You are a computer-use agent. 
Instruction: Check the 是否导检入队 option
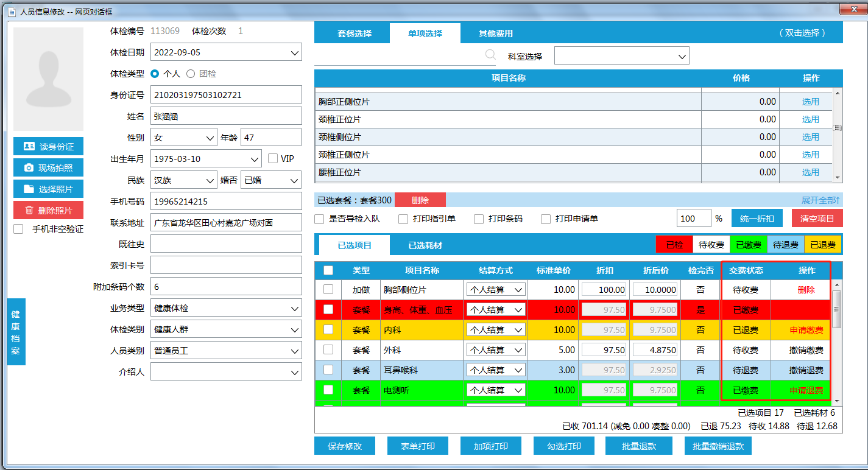pos(319,219)
